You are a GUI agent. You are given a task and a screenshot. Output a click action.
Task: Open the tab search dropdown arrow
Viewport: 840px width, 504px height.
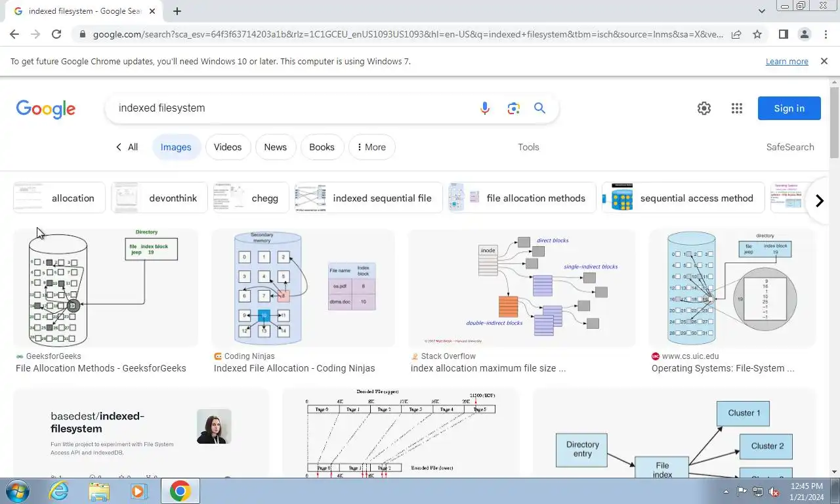click(x=762, y=11)
